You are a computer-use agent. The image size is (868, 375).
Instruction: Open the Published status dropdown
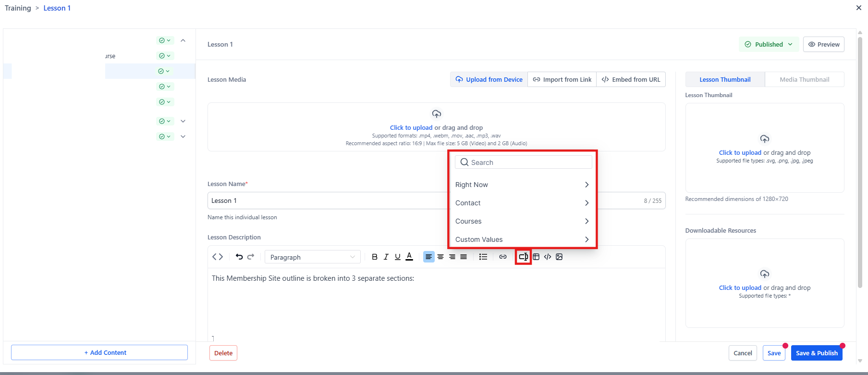tap(769, 44)
